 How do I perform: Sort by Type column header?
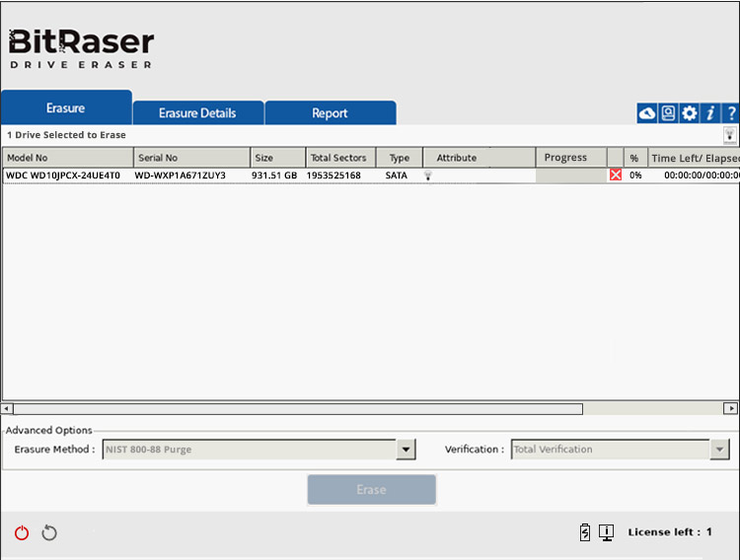(400, 158)
